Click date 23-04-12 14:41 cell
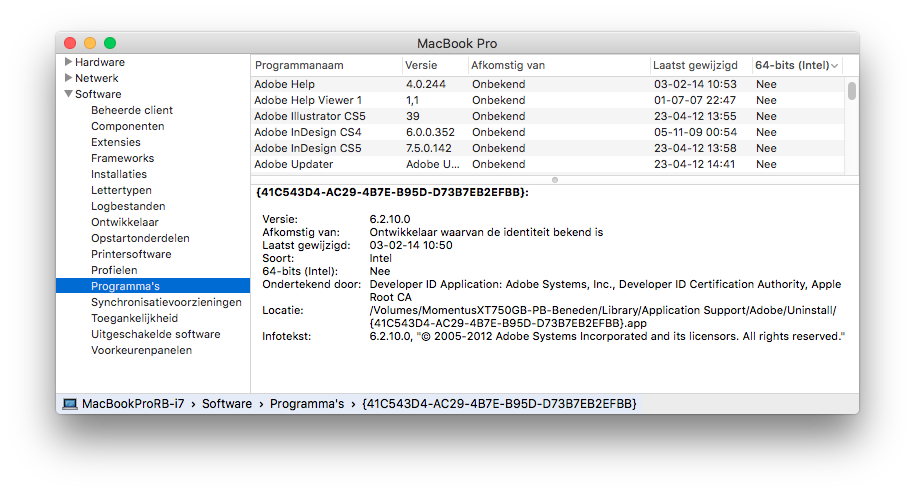915x494 pixels. tap(694, 164)
